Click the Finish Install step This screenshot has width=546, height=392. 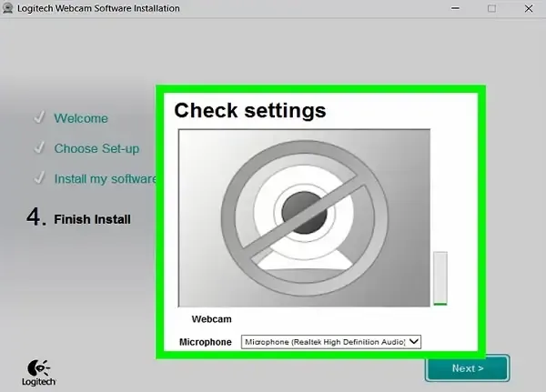tap(92, 219)
